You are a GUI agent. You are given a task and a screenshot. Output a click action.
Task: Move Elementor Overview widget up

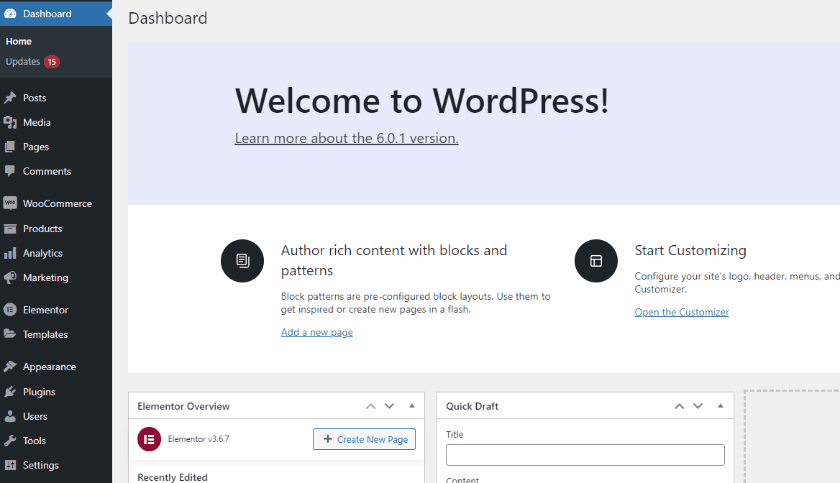(x=370, y=406)
